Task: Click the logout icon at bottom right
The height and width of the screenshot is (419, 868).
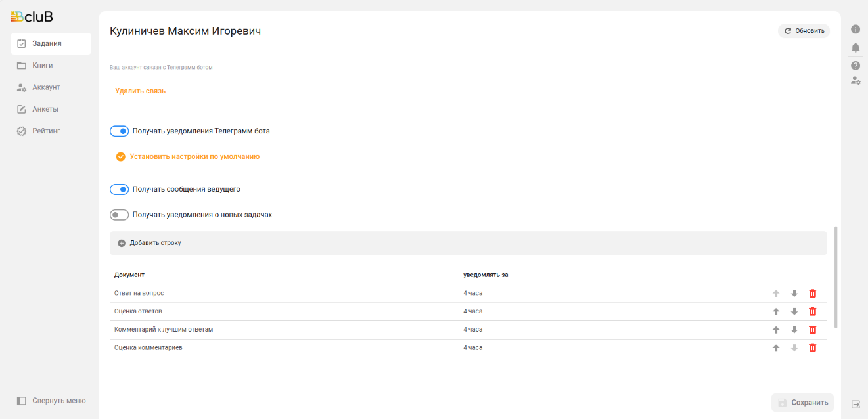Action: point(856,404)
